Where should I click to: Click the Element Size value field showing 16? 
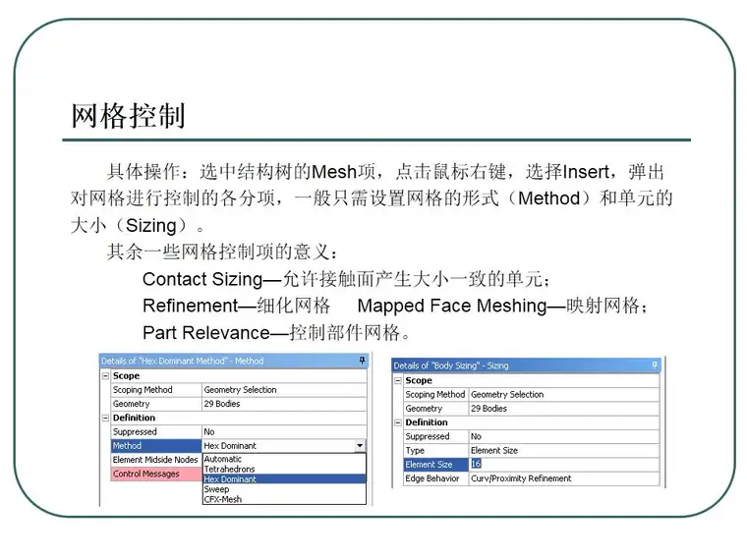564,464
